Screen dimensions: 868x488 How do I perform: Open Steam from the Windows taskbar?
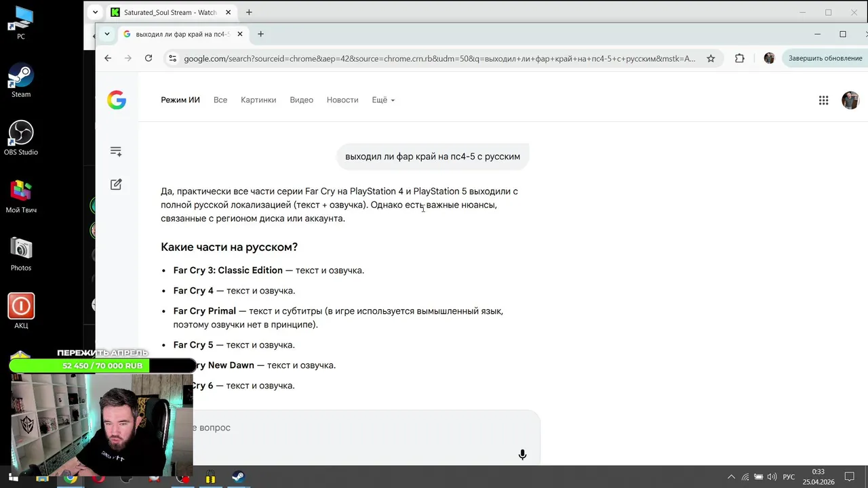tap(238, 477)
